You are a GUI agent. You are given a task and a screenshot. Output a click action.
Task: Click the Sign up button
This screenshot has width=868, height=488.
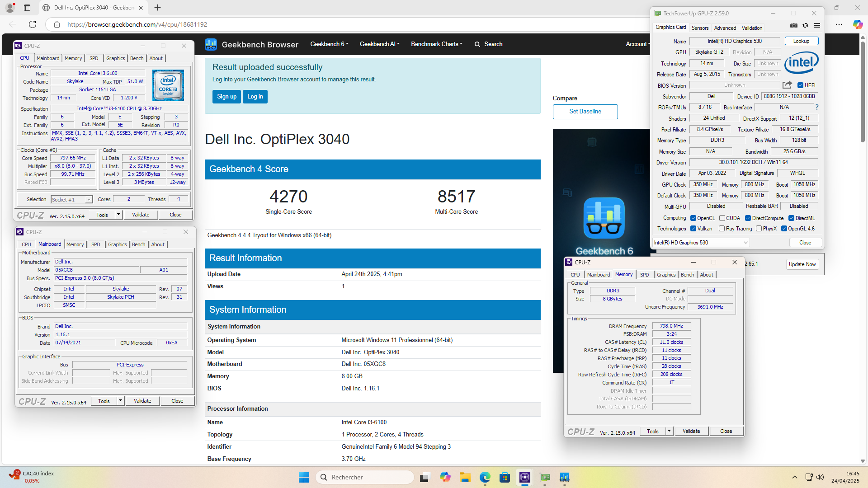pos(226,97)
